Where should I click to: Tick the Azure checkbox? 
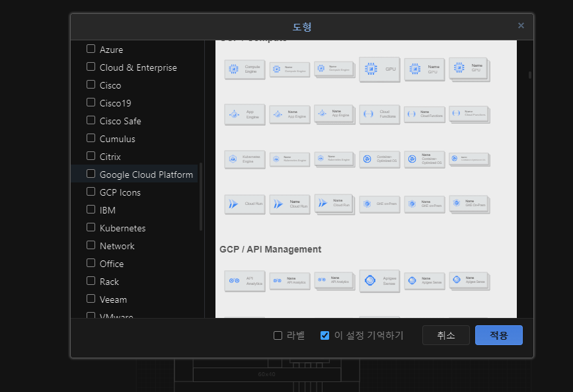(91, 49)
